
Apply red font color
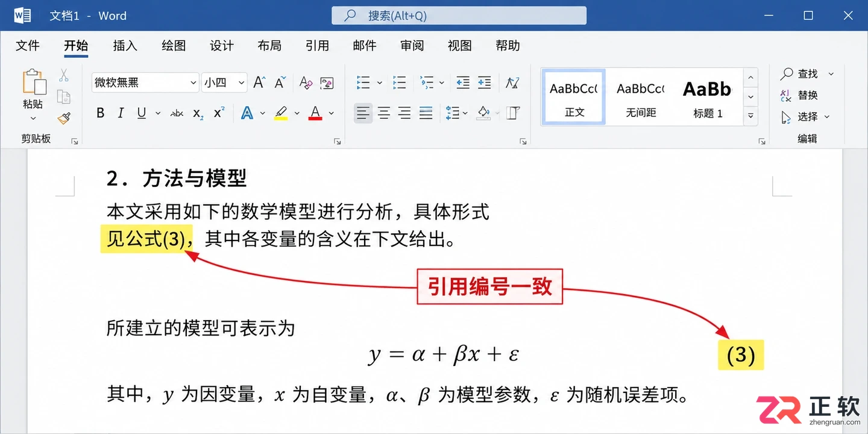pyautogui.click(x=315, y=113)
